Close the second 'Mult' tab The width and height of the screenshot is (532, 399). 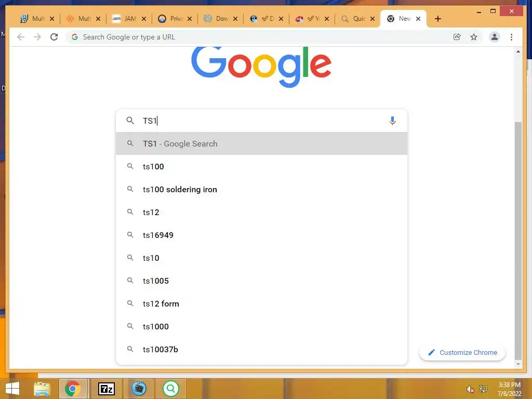(98, 19)
